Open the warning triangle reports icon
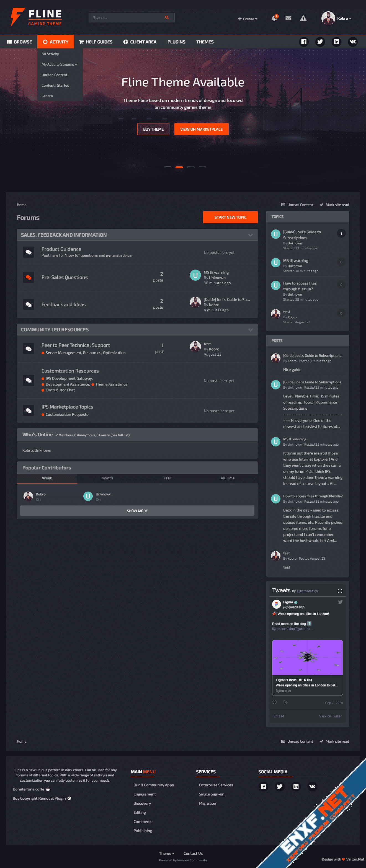 303,18
